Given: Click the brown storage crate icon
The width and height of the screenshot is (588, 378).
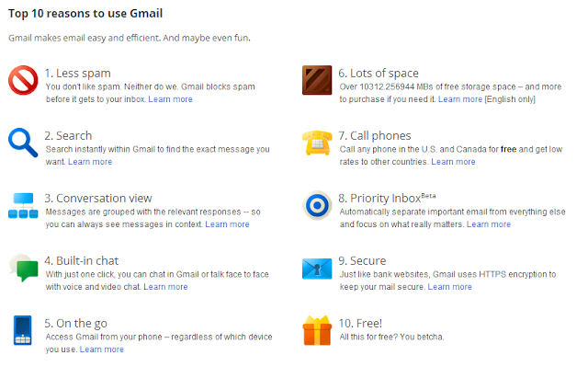Looking at the screenshot, I should click(317, 80).
